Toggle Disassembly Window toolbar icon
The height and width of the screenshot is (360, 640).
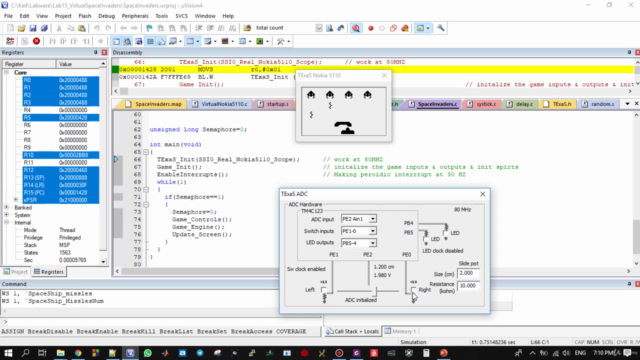[x=128, y=41]
